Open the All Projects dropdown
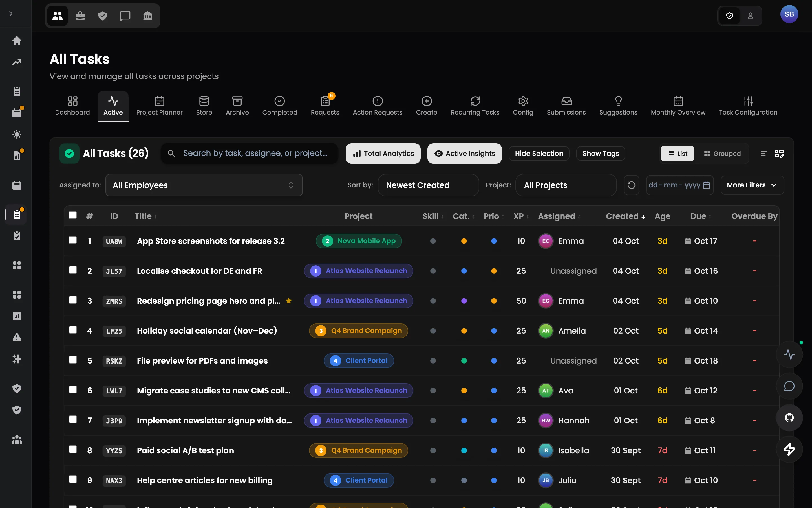 [x=566, y=185]
